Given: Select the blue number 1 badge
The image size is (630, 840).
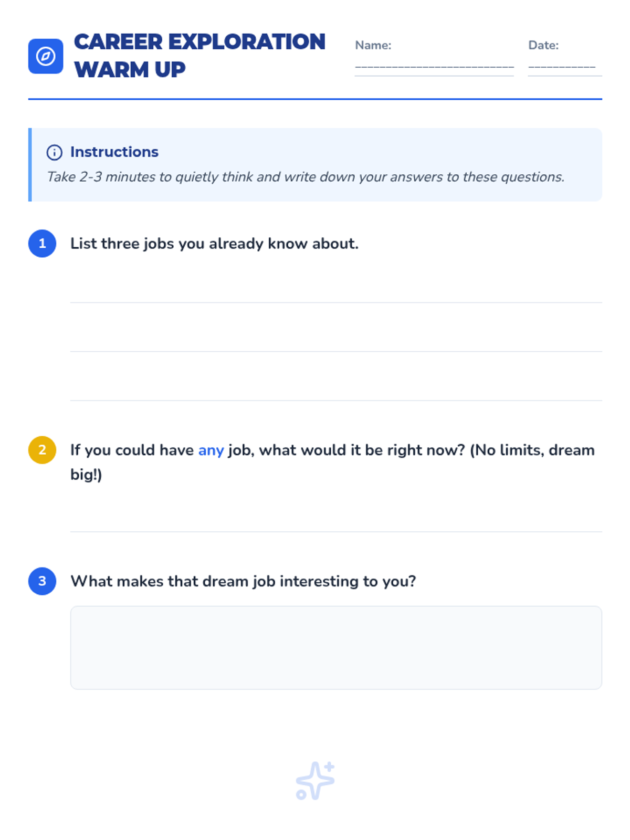Looking at the screenshot, I should (x=43, y=244).
